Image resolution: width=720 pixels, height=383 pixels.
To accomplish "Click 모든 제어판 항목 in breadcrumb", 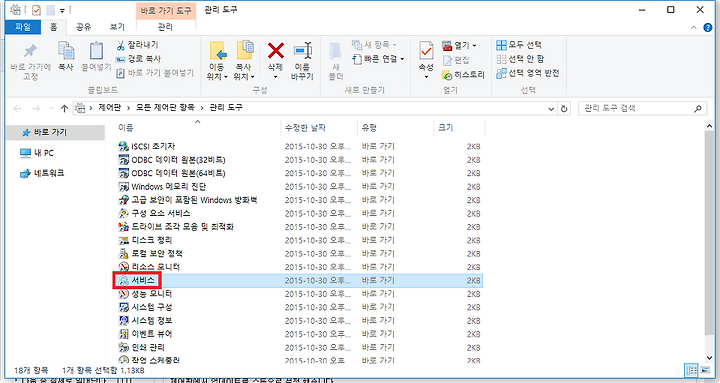I will [x=165, y=107].
